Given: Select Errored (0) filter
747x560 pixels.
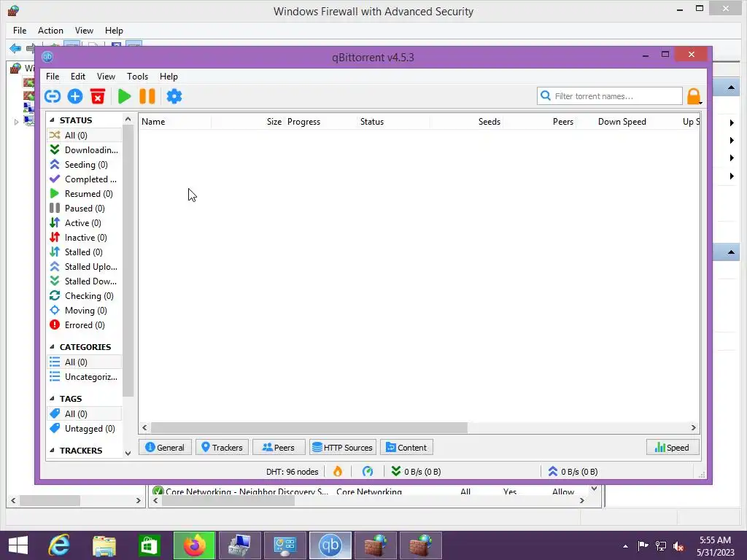Looking at the screenshot, I should [85, 325].
